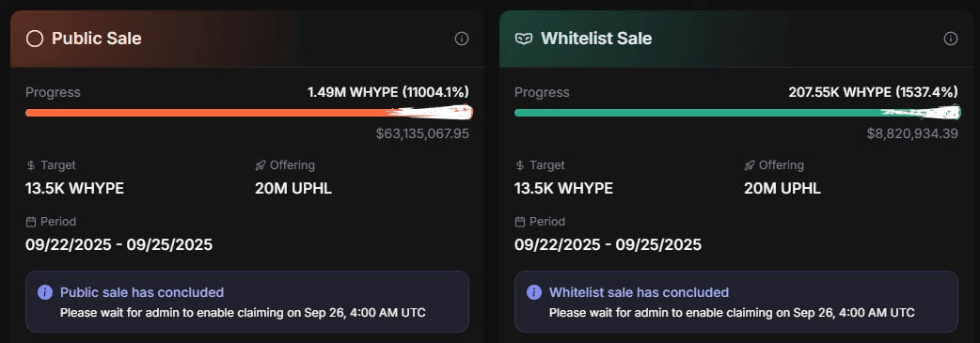The height and width of the screenshot is (343, 980).
Task: Click 'Public sale has concluded' link text
Action: [142, 292]
